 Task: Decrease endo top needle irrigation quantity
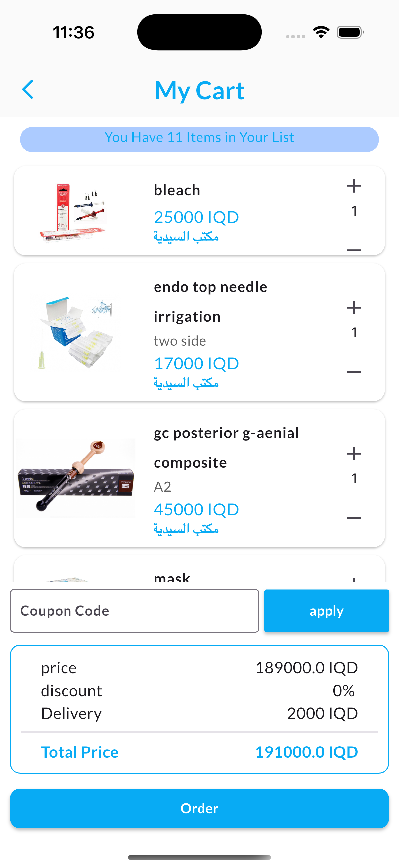[354, 372]
